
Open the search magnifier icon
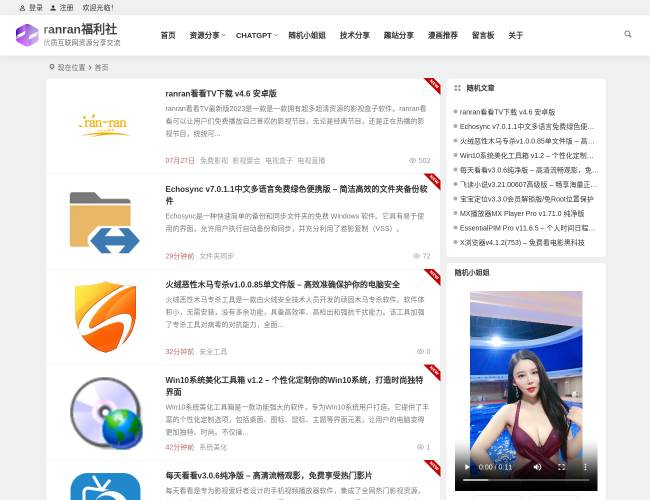pyautogui.click(x=628, y=34)
